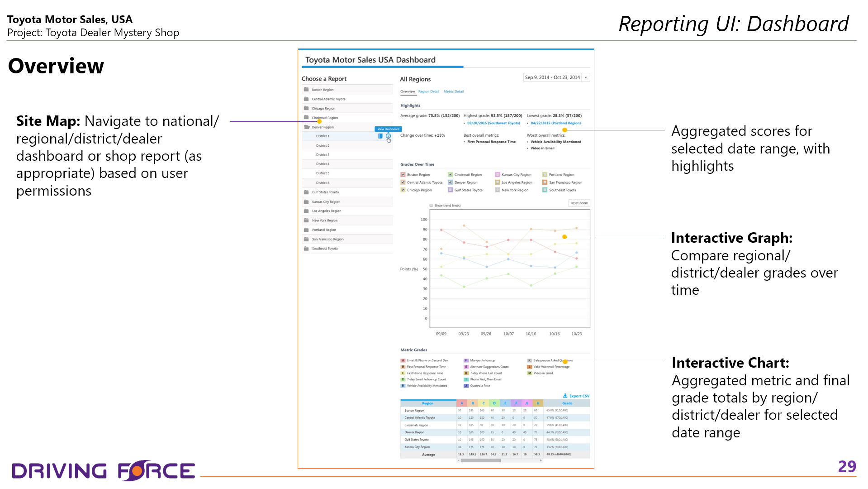Click the San Francisco Region folder icon
Image resolution: width=868 pixels, height=489 pixels.
point(306,239)
